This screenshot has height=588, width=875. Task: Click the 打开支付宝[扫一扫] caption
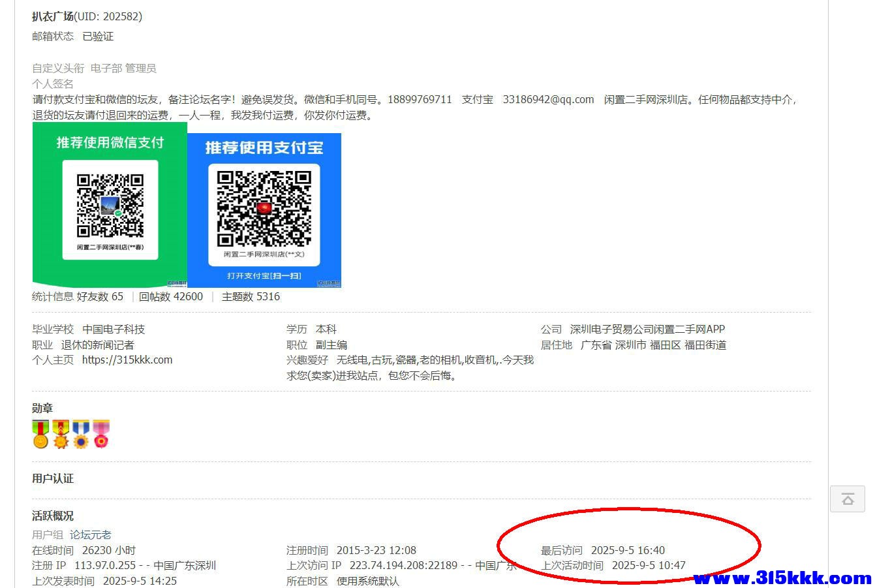(264, 276)
